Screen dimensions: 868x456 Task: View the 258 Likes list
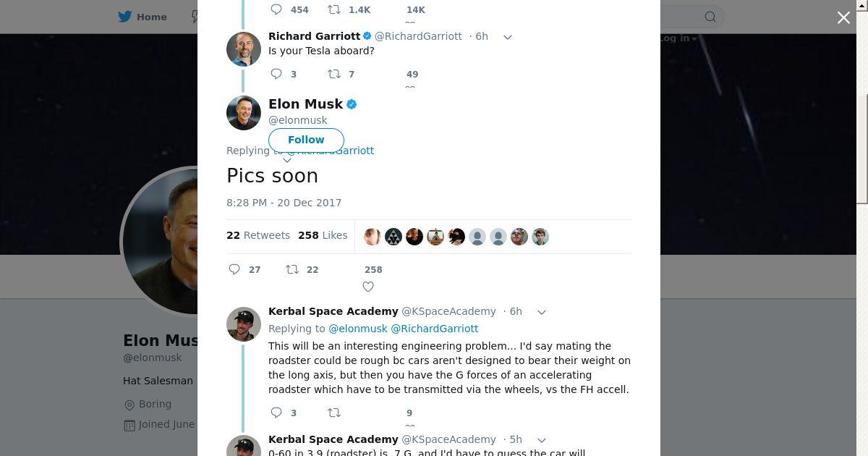(323, 235)
